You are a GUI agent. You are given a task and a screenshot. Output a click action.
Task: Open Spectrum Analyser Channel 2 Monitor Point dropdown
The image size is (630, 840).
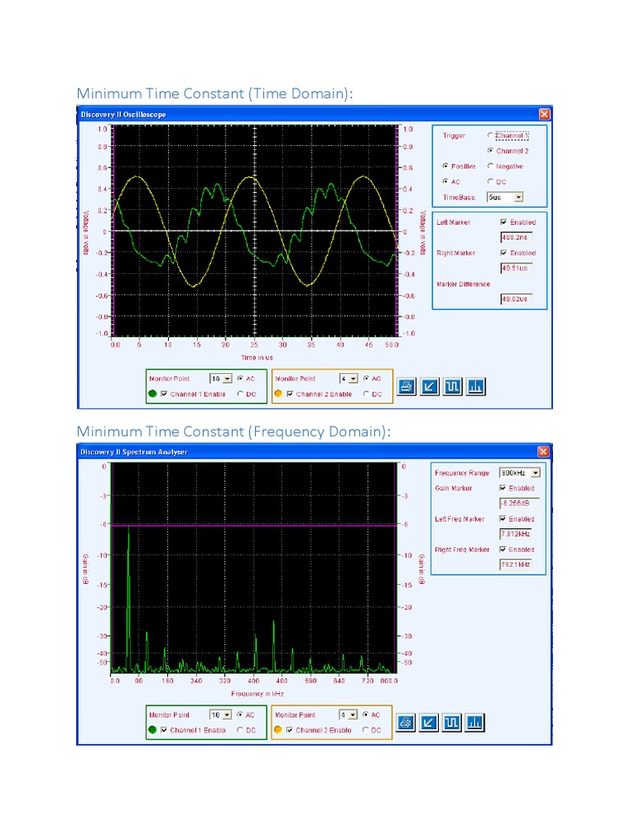(x=353, y=715)
